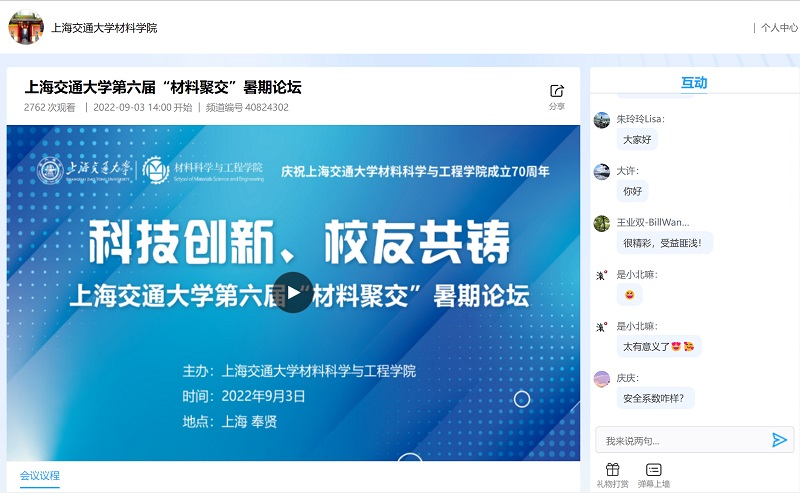Click the start time 2022-09-03 14:00
800x493 pixels.
142,107
